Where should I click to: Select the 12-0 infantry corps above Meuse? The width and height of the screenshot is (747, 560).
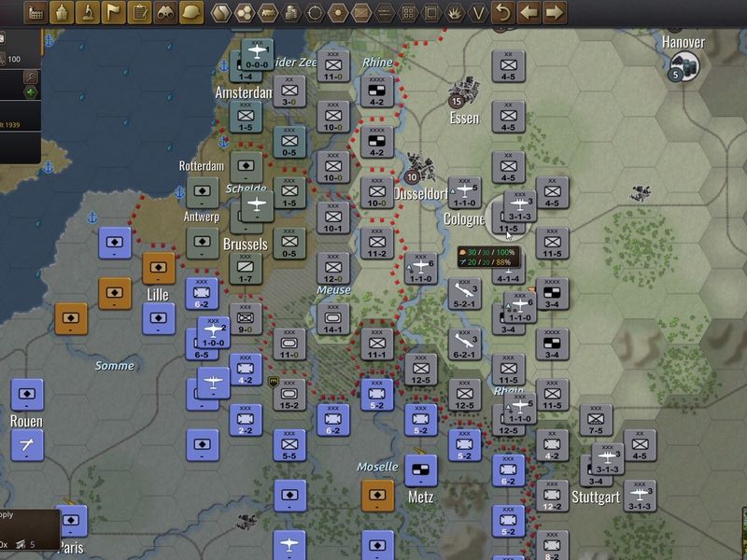333,269
